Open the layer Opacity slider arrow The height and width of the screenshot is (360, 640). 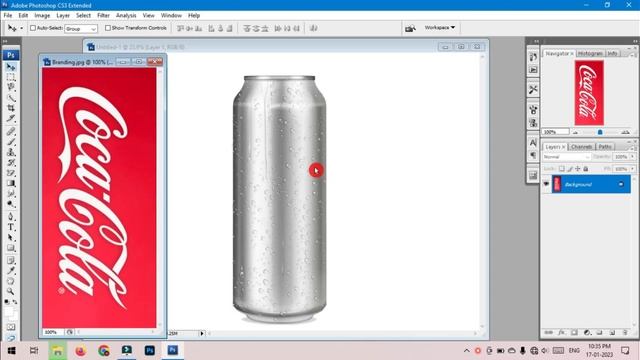633,157
